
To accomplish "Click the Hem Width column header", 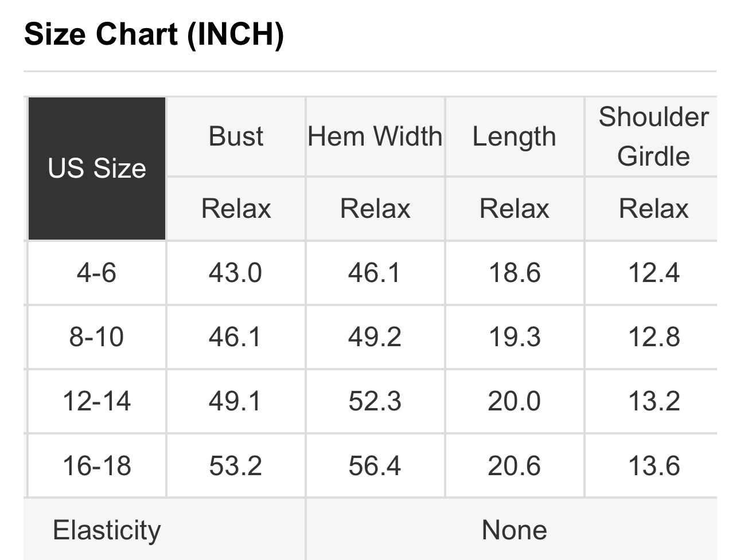I will point(375,136).
